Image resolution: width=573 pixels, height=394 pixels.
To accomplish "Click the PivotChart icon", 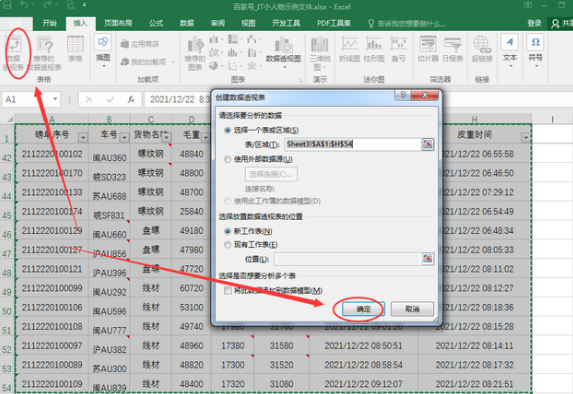I will 283,52.
